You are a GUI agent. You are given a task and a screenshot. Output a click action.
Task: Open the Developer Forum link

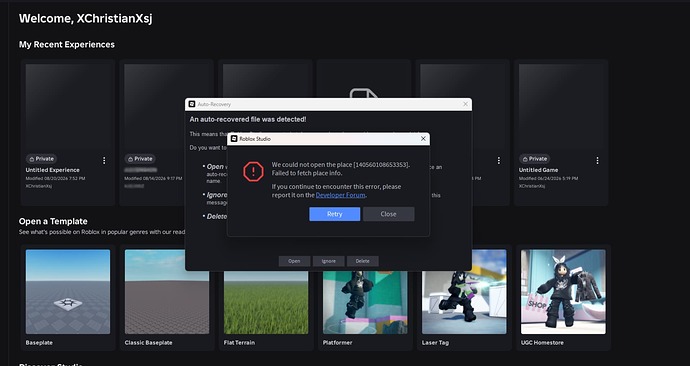pyautogui.click(x=340, y=195)
